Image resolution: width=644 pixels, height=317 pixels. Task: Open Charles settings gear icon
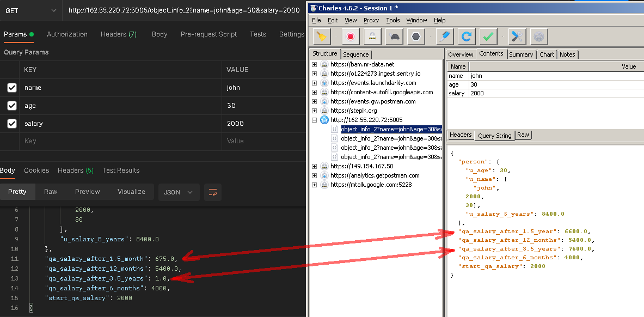click(x=539, y=36)
